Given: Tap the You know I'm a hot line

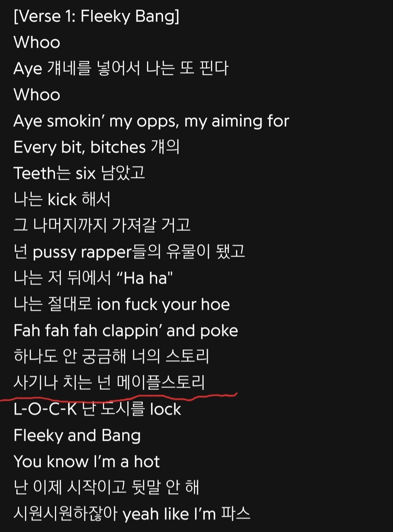Looking at the screenshot, I should 87,461.
